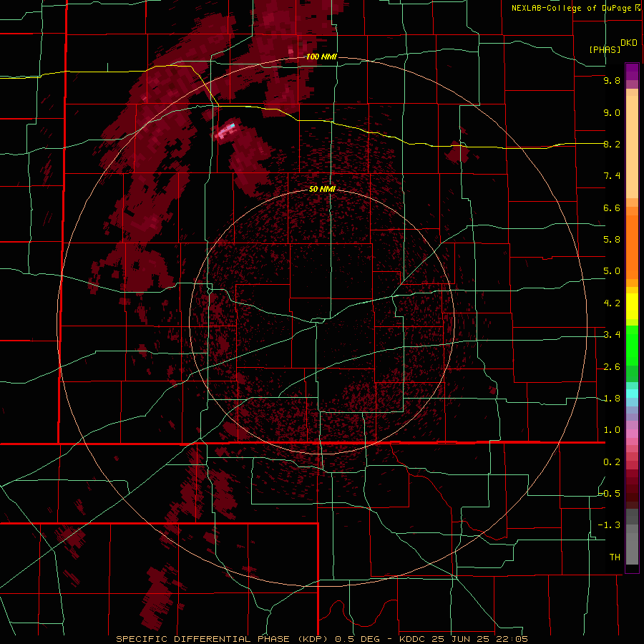Click the 3.4 value on the color scale
The height and width of the screenshot is (644, 644).
pyautogui.click(x=612, y=335)
